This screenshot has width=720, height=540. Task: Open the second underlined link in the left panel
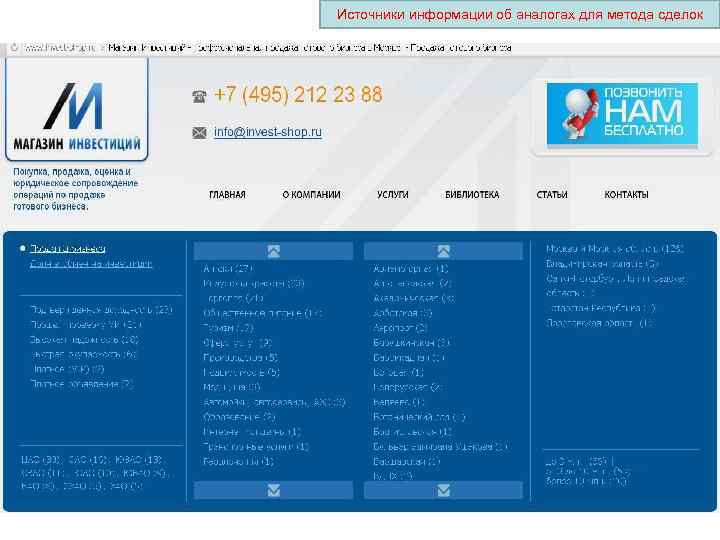pyautogui.click(x=91, y=264)
